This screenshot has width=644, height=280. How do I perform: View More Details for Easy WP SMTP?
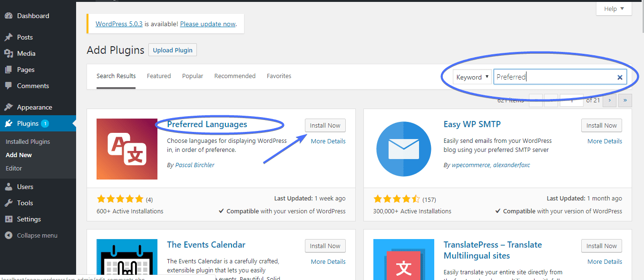[605, 141]
